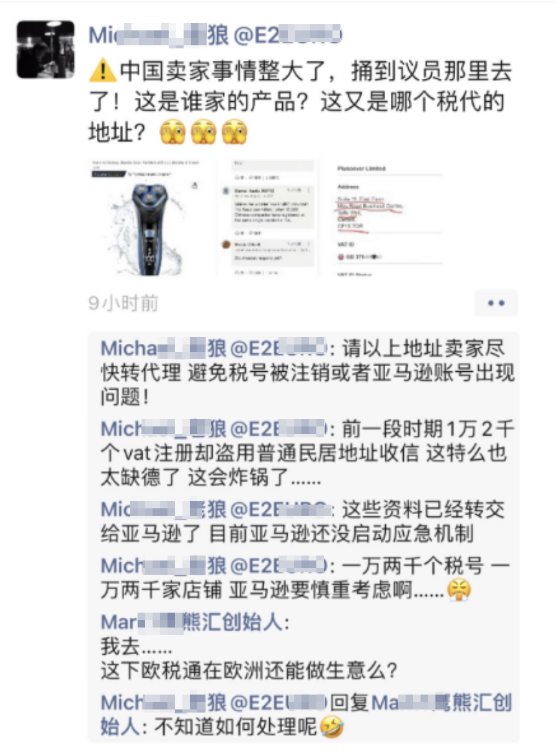This screenshot has height=756, width=557.
Task: Open the electric shaver product image
Action: point(150,217)
